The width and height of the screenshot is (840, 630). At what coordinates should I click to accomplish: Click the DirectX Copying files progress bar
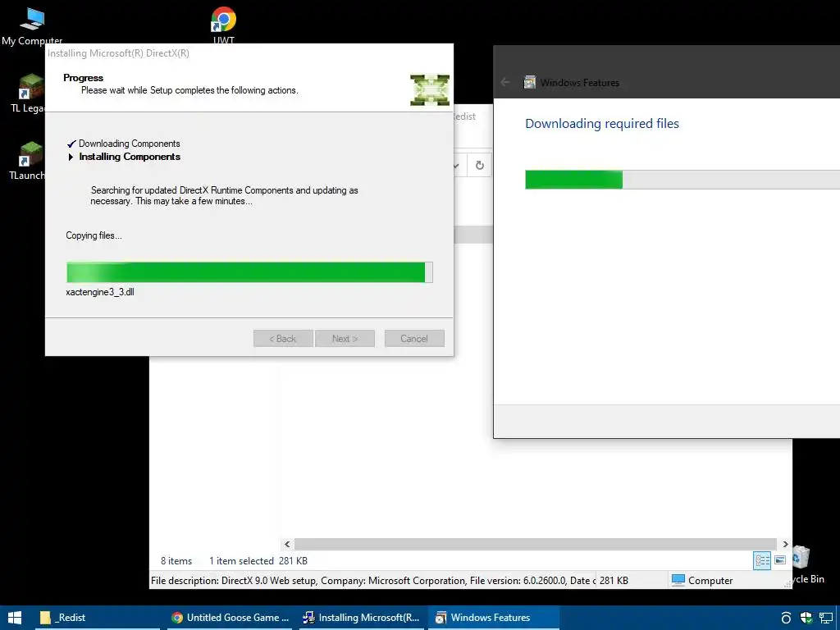[249, 272]
